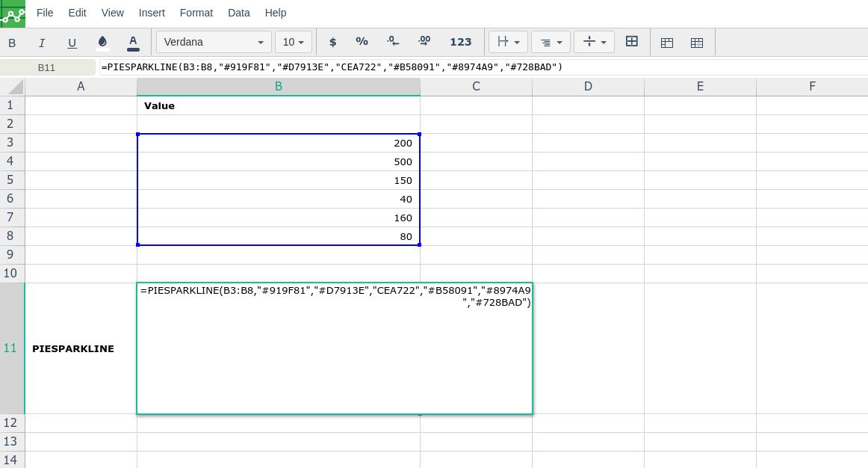
Task: Open the Verdana font family dropdown
Action: pyautogui.click(x=213, y=42)
